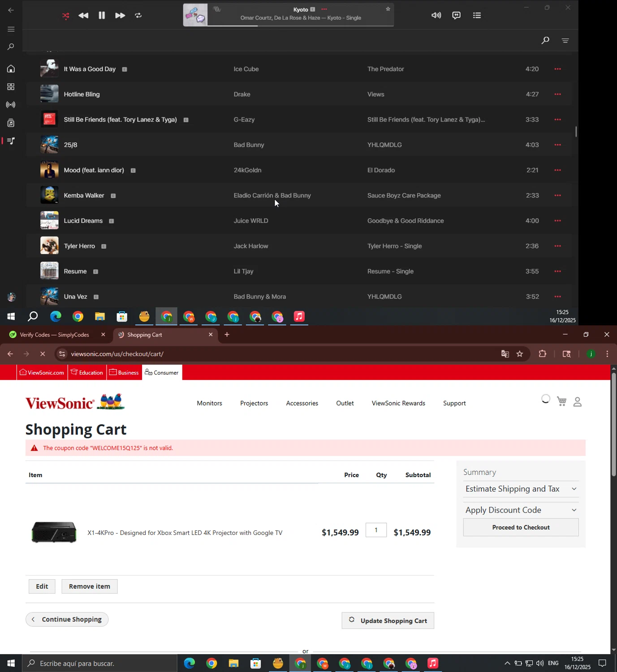This screenshot has width=617, height=672.
Task: Open a new browser tab
Action: [x=227, y=335]
